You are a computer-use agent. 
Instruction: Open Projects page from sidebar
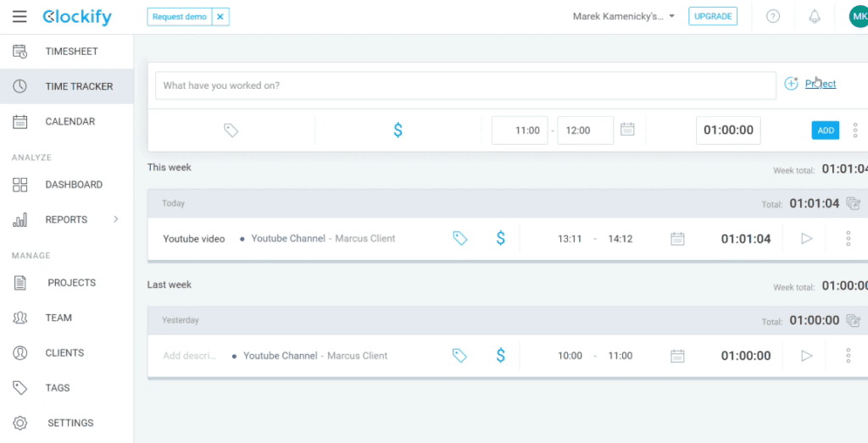tap(71, 283)
